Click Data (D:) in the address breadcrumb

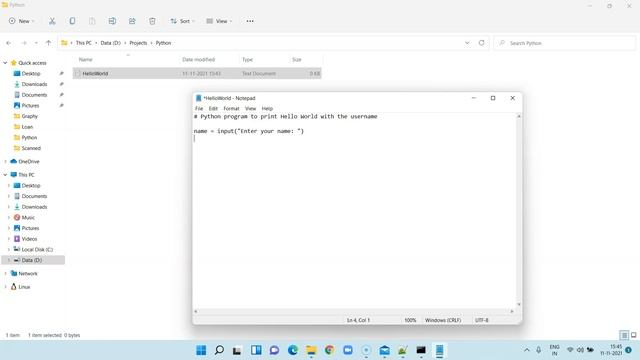110,43
